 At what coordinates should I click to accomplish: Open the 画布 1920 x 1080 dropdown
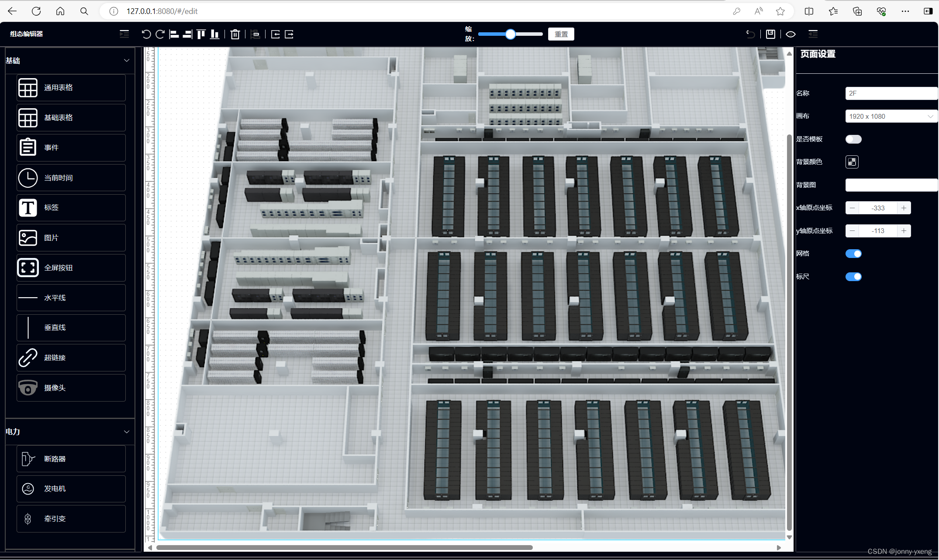pyautogui.click(x=891, y=116)
